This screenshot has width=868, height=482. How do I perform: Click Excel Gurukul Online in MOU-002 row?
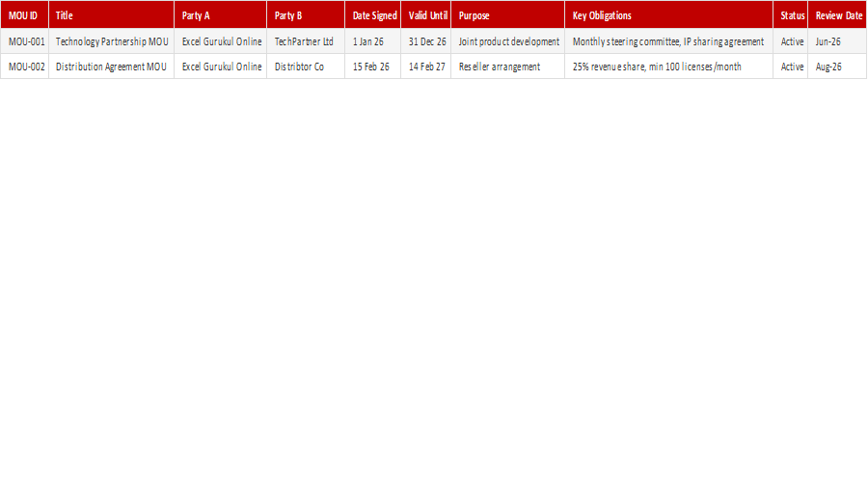point(220,67)
